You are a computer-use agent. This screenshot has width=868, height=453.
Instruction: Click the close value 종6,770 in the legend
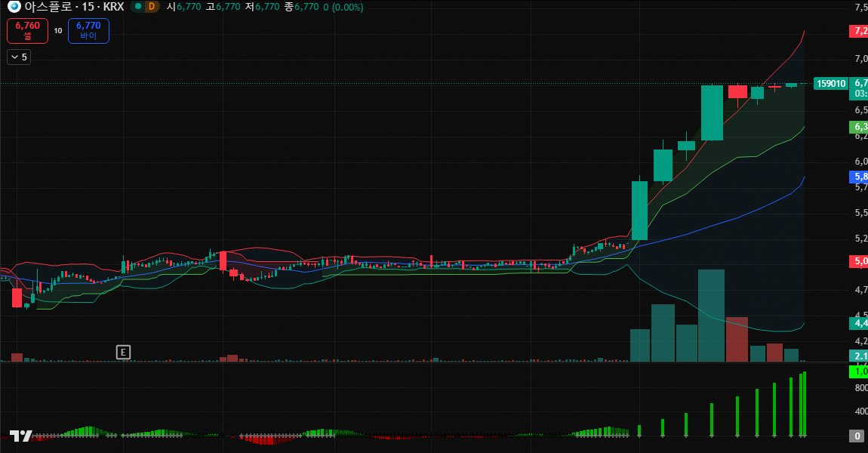point(302,7)
